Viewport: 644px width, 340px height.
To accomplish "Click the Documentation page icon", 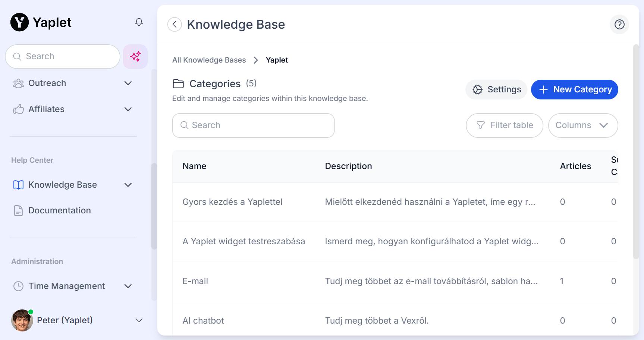I will [18, 210].
